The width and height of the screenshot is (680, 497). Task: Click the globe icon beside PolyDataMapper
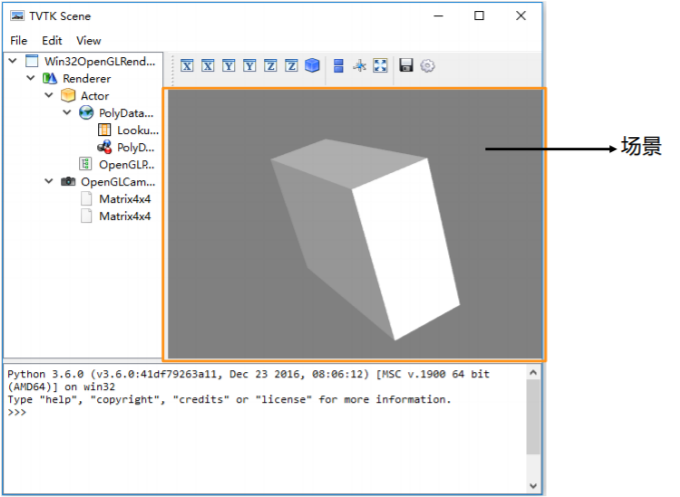pyautogui.click(x=86, y=113)
